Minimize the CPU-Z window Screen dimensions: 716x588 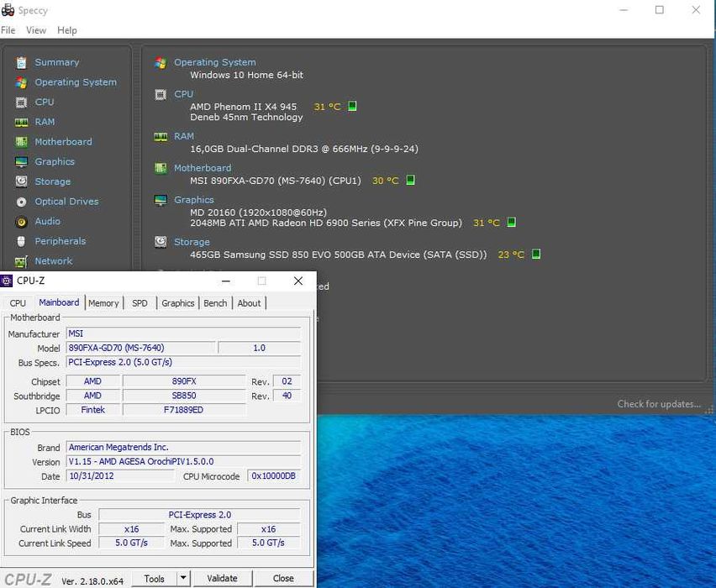tap(225, 281)
